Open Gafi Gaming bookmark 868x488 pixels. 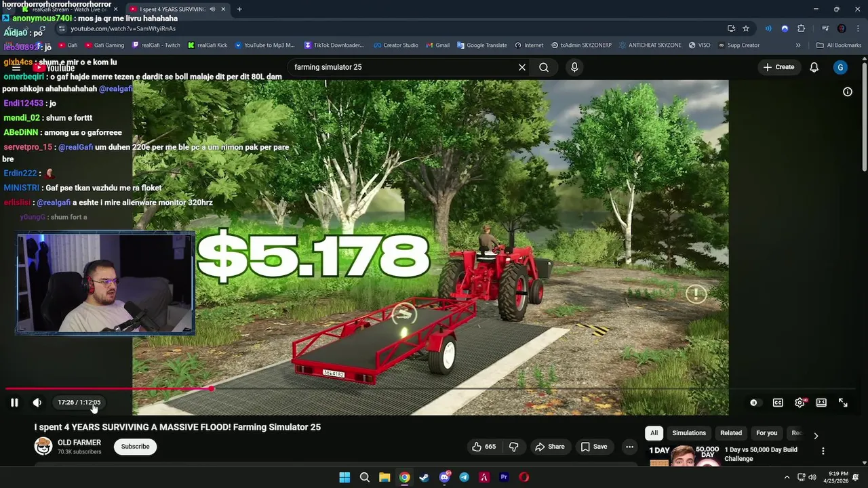click(104, 45)
